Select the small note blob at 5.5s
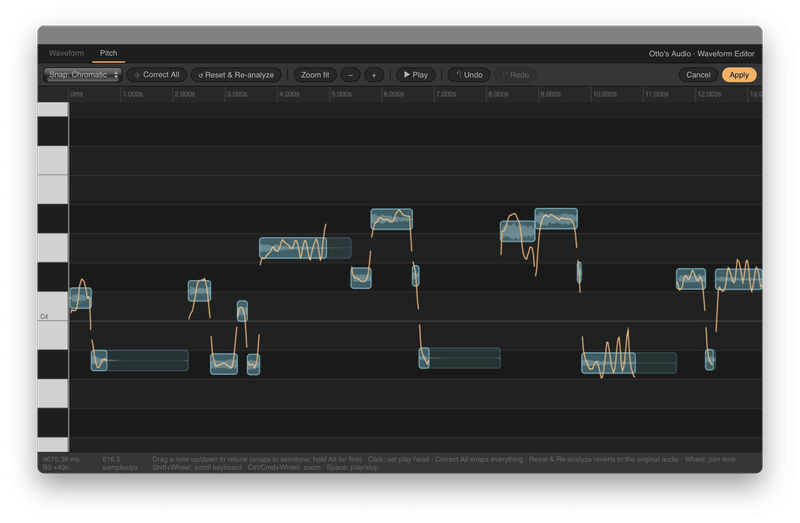Screen dimensions: 800x523 (361, 278)
